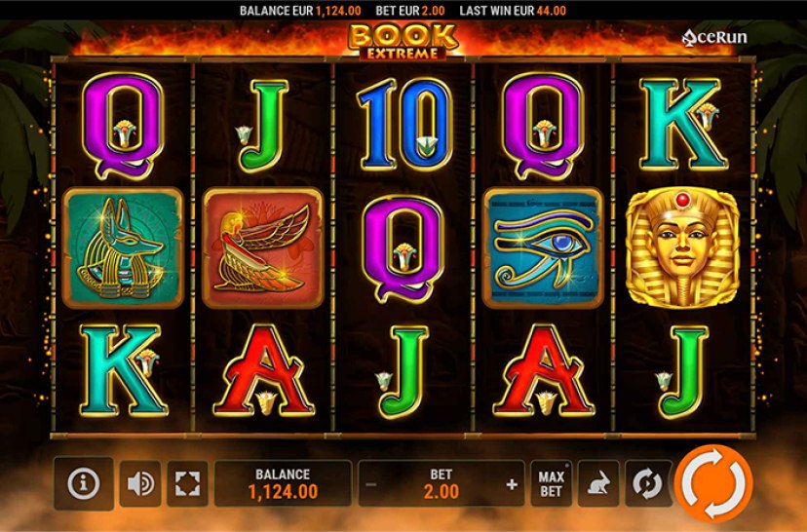
Task: Increase the bet with plus button
Action: point(512,484)
